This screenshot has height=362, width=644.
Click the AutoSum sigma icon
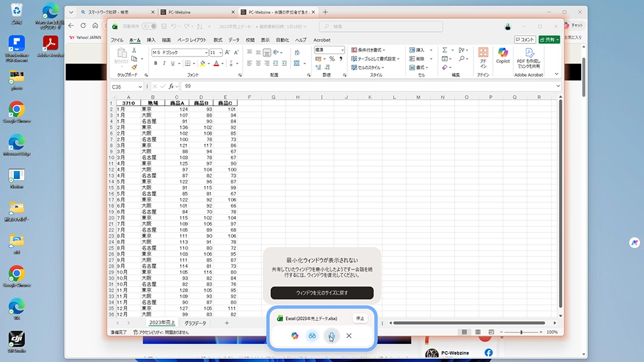[445, 50]
